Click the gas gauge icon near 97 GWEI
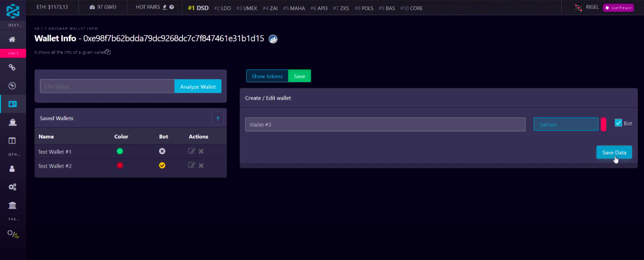Image resolution: width=644 pixels, height=260 pixels. [92, 8]
